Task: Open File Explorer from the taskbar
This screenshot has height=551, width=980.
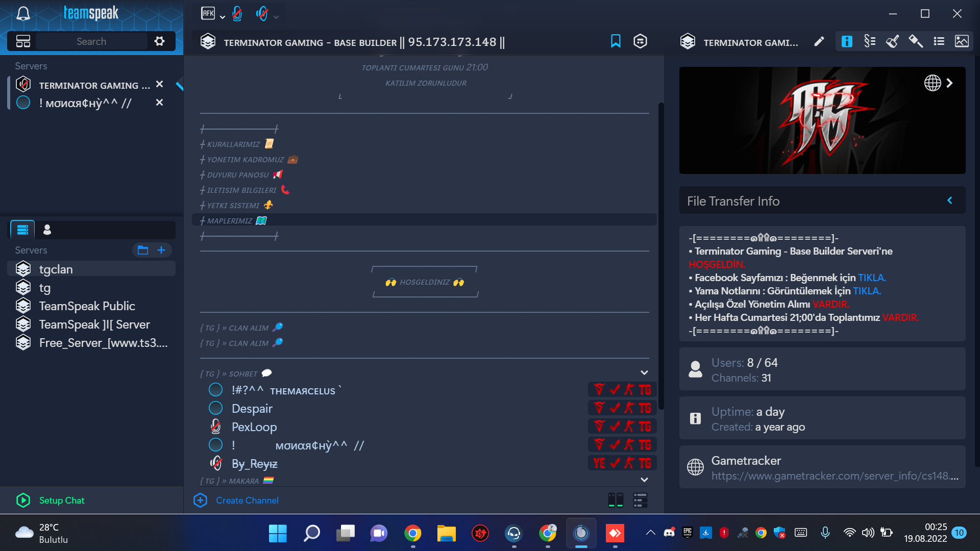Action: (x=446, y=533)
